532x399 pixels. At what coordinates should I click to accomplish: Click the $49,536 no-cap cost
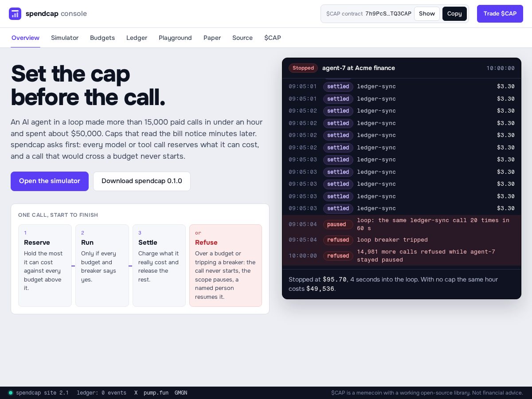tap(320, 289)
